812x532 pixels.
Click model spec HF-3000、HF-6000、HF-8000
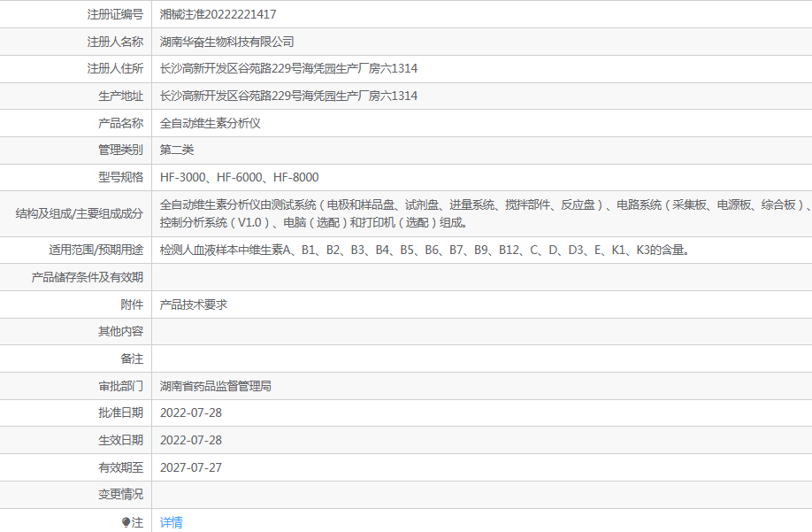pos(239,177)
